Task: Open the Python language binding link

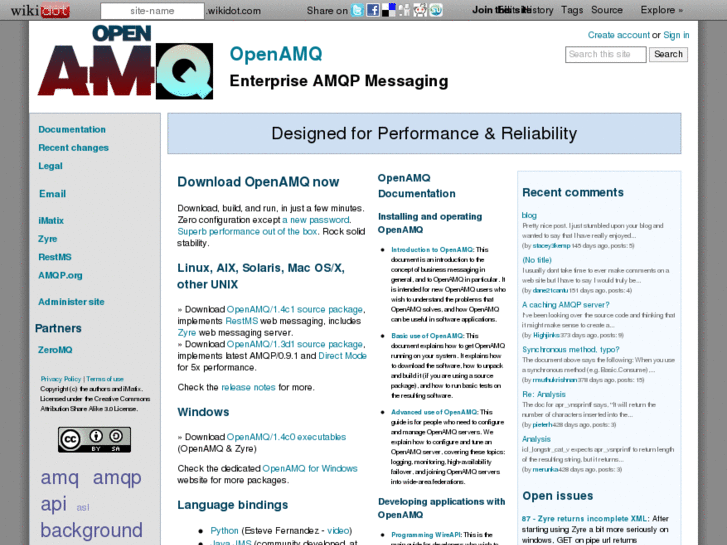Action: 224,531
